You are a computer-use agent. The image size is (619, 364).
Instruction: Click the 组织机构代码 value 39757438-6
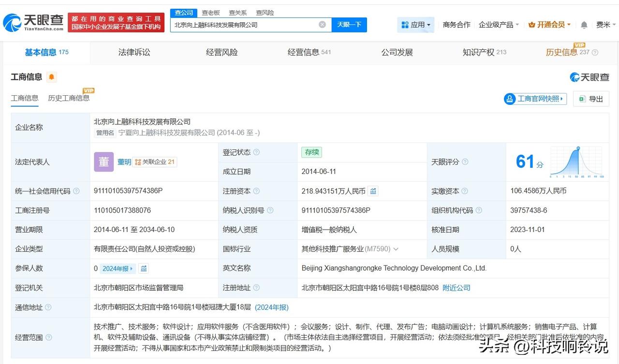tap(529, 210)
